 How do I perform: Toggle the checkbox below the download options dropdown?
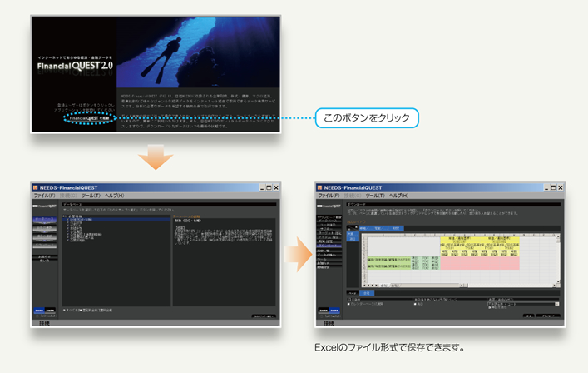pyautogui.click(x=489, y=307)
